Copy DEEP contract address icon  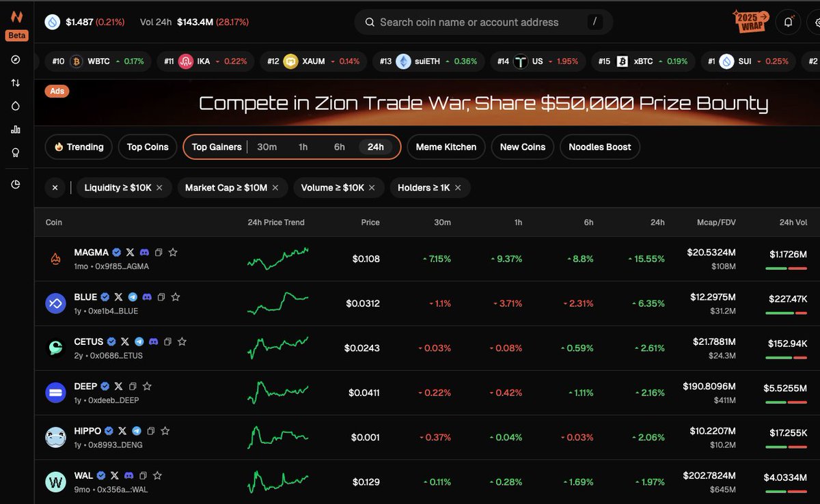point(133,387)
